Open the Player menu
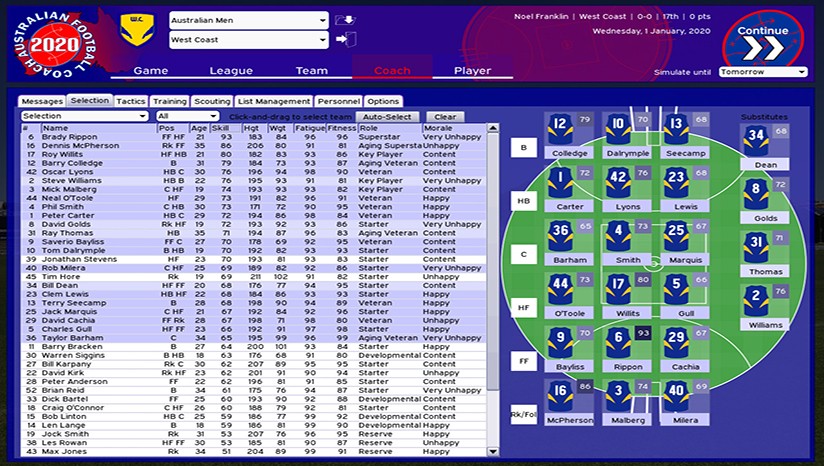824x466 pixels. (x=472, y=70)
